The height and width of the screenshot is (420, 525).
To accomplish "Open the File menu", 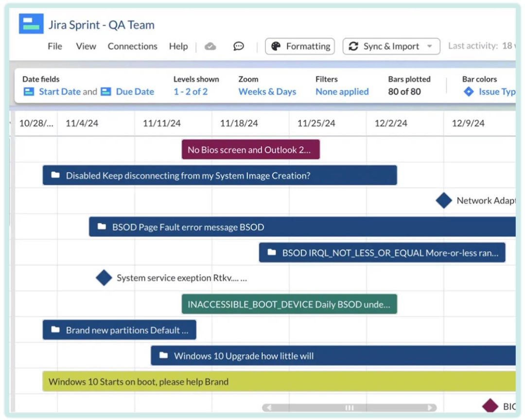I will 55,46.
